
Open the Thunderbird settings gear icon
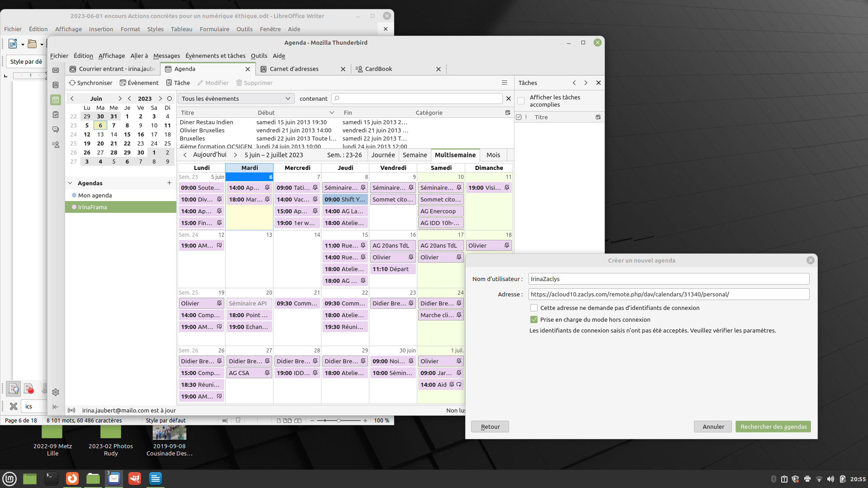pos(56,392)
